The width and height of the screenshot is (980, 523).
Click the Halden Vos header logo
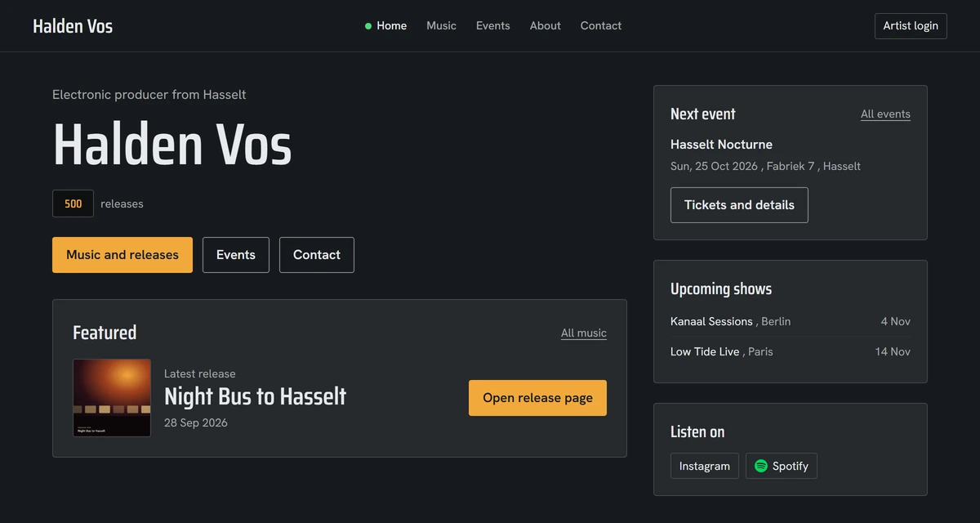point(73,26)
